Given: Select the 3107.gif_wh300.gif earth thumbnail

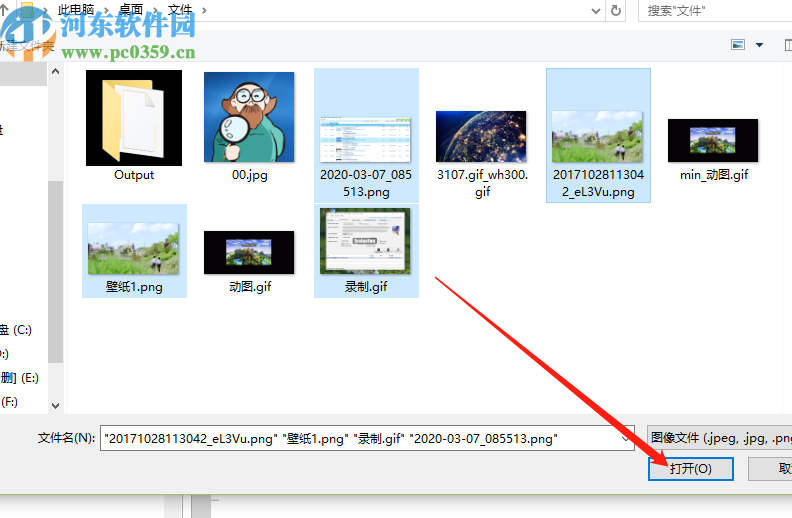Looking at the screenshot, I should point(481,137).
